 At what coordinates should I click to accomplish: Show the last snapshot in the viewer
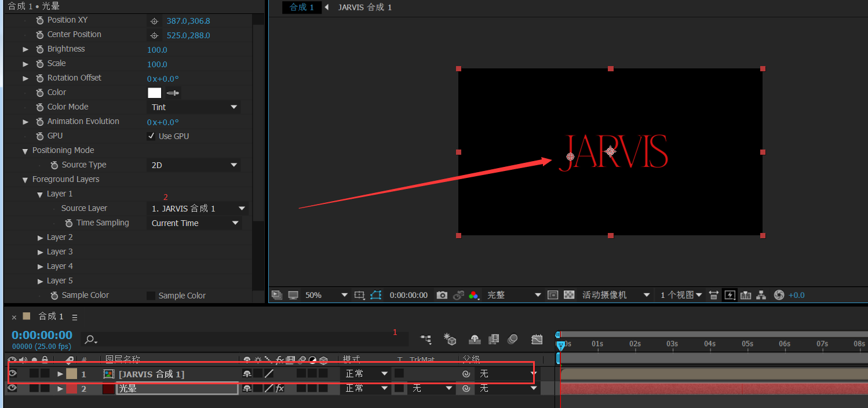458,295
